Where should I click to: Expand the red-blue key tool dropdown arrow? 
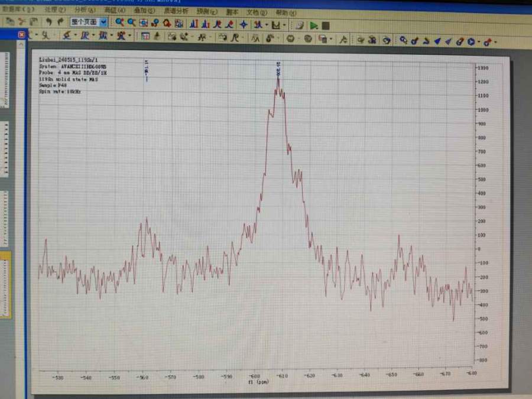coord(495,42)
